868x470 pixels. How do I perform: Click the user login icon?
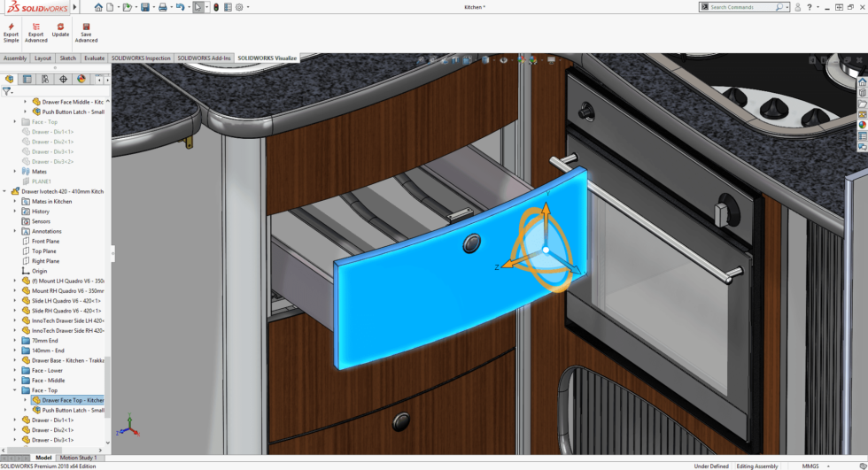[798, 7]
